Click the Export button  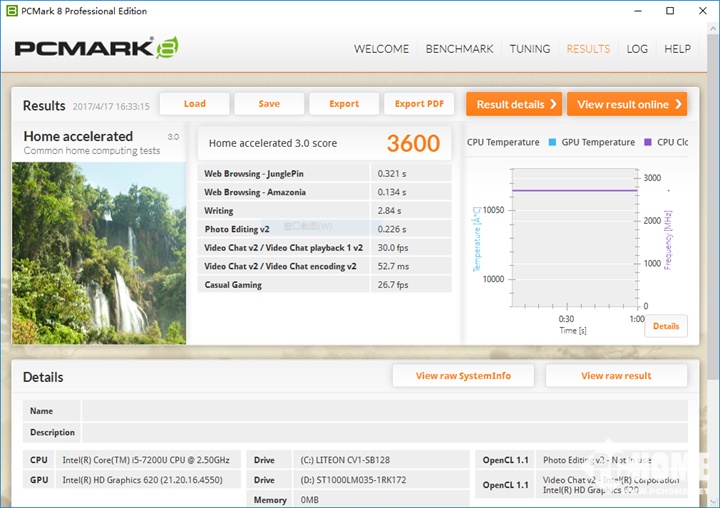344,104
